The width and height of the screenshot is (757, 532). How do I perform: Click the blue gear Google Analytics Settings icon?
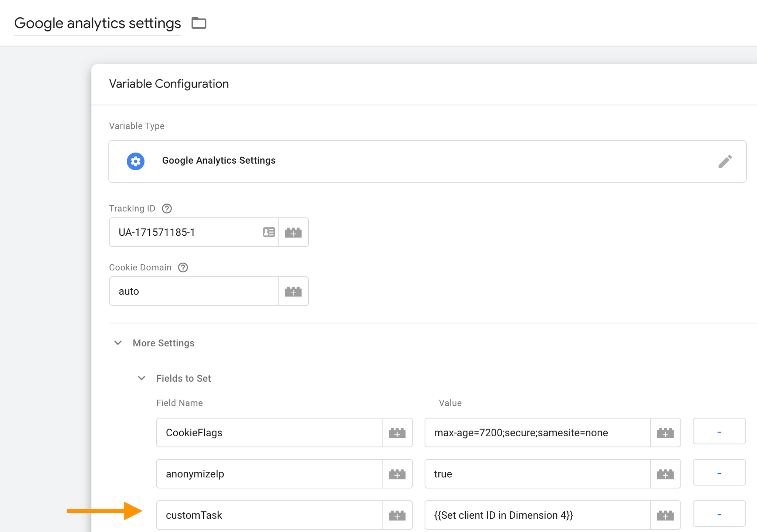[x=136, y=161]
